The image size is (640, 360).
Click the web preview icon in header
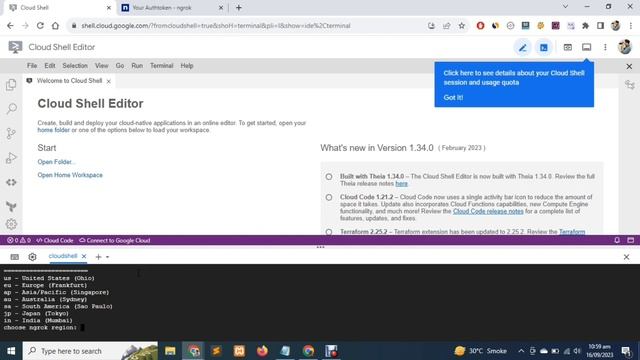pyautogui.click(x=567, y=47)
